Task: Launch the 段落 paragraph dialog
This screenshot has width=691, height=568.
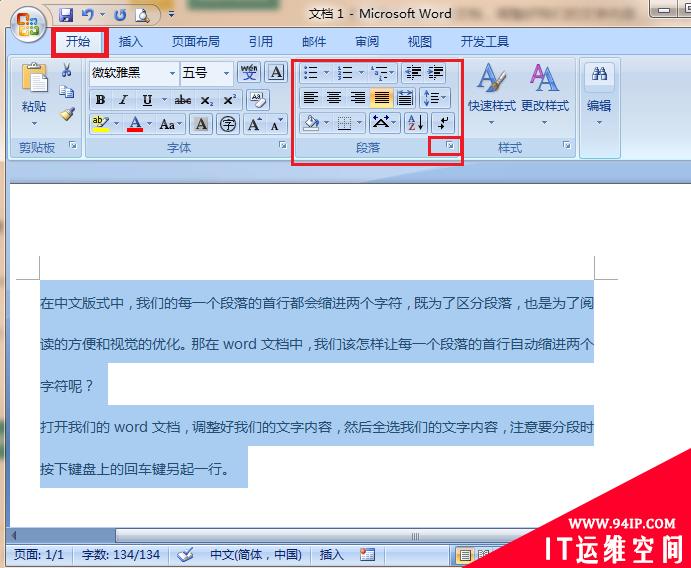Action: coord(450,145)
